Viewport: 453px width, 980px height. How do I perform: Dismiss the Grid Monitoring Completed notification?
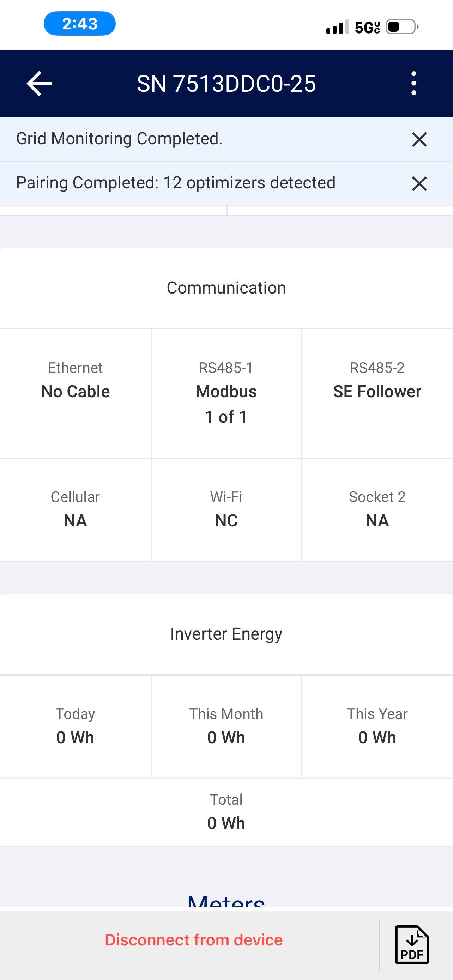click(x=419, y=139)
